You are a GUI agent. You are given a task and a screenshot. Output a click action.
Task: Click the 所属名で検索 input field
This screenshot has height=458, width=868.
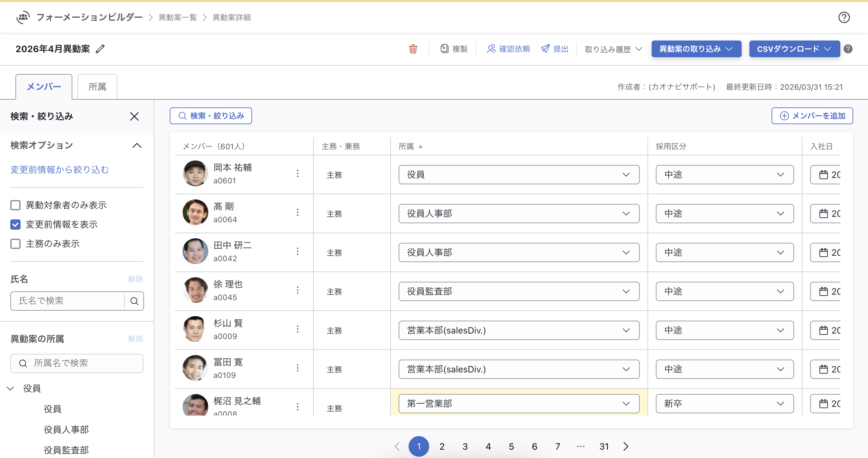pyautogui.click(x=77, y=363)
